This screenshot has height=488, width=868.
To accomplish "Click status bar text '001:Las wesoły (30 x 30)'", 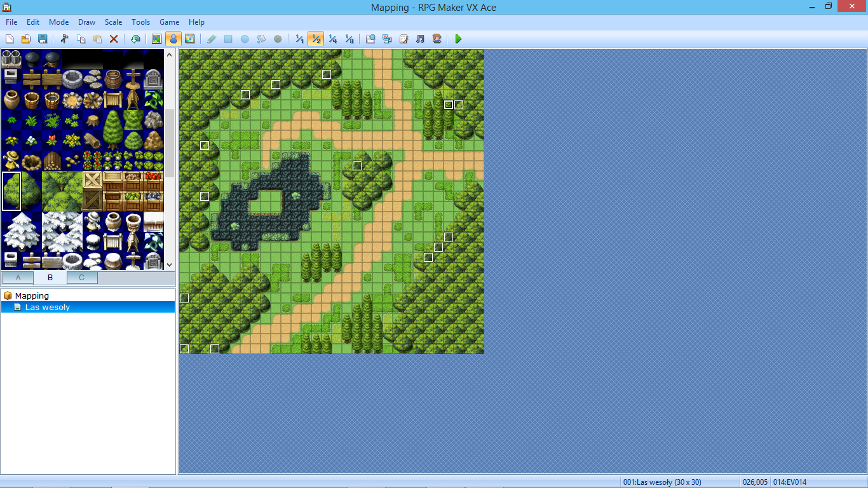I will click(662, 482).
